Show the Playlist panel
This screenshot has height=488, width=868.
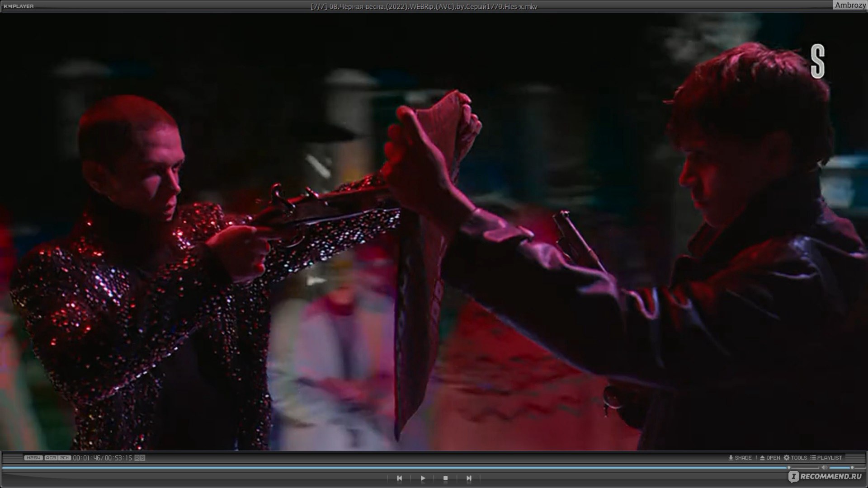826,458
